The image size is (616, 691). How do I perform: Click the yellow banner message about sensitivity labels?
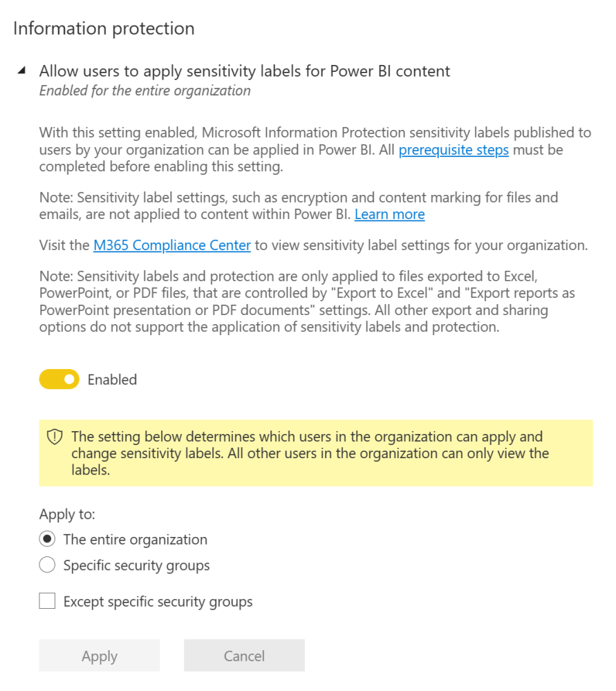(x=310, y=453)
